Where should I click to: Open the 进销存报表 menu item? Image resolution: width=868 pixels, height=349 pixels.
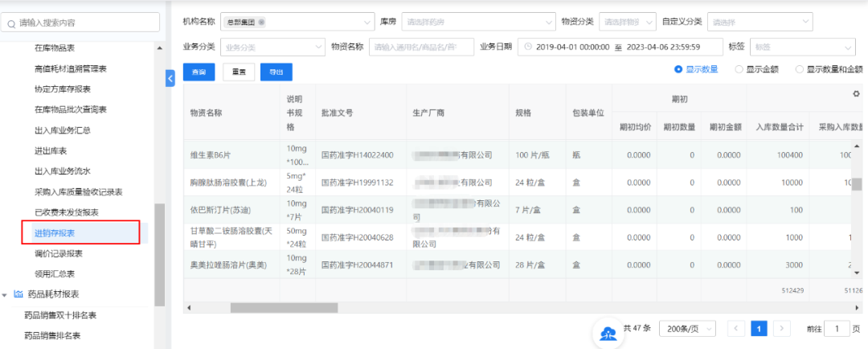click(x=55, y=233)
